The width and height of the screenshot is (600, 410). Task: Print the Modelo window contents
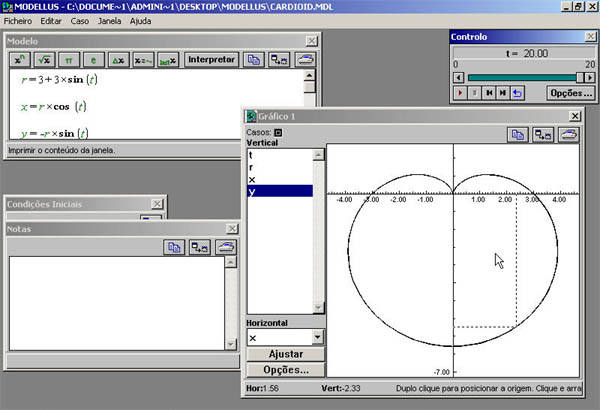tap(305, 60)
